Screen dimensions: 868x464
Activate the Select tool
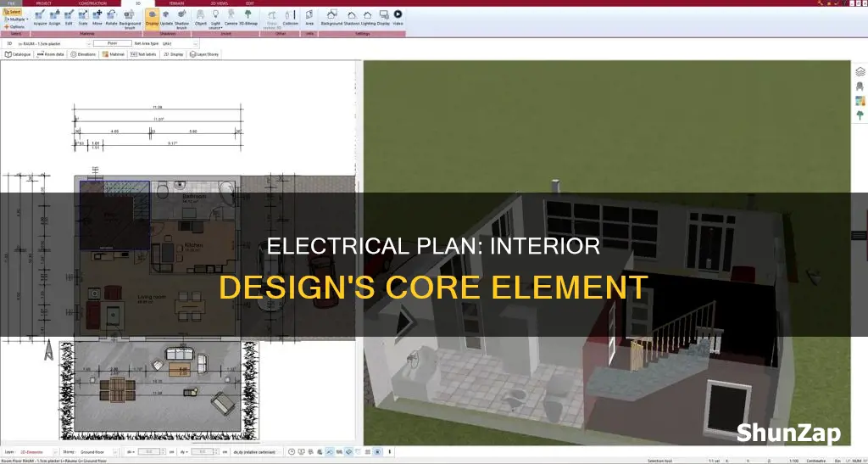click(x=13, y=12)
